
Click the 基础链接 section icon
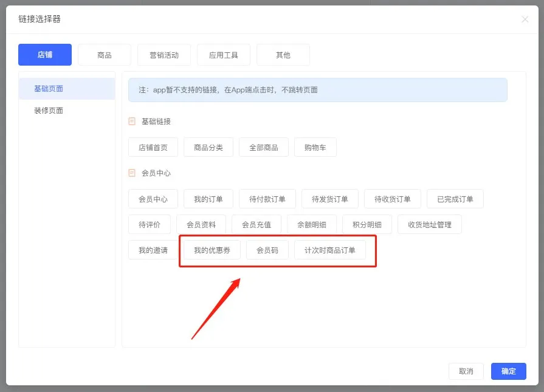pyautogui.click(x=132, y=122)
